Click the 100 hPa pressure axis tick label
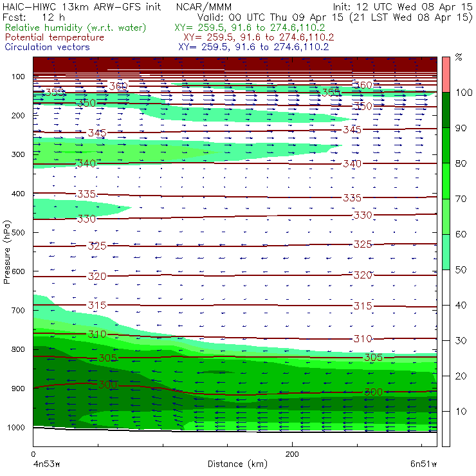476x476 pixels. [x=18, y=77]
